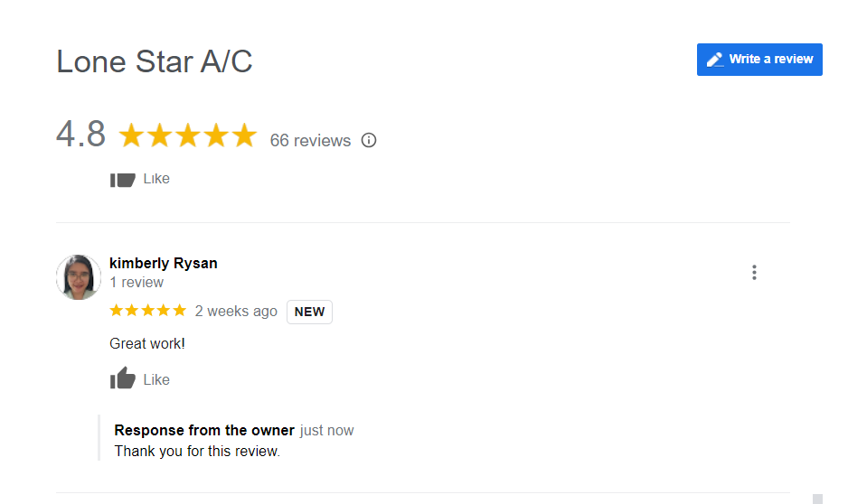
Task: Click the 4.8 overall rating number
Action: click(x=81, y=134)
